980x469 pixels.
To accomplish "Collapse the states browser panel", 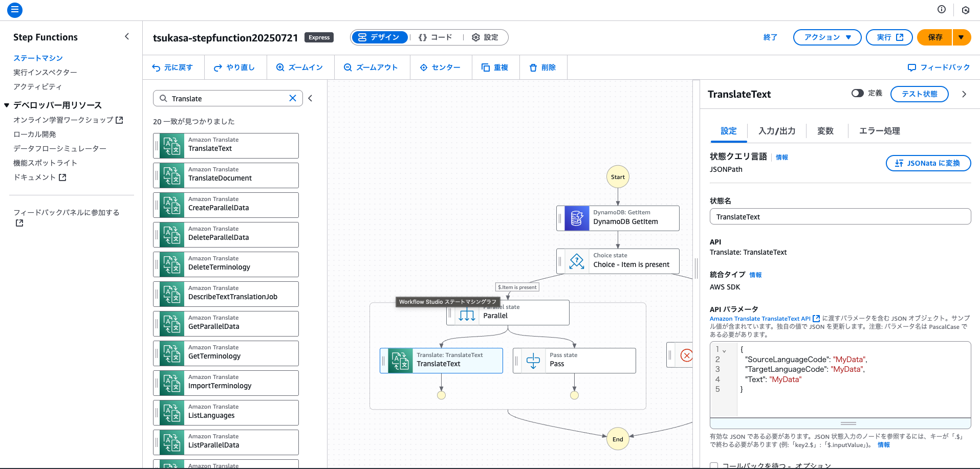I will pos(310,98).
